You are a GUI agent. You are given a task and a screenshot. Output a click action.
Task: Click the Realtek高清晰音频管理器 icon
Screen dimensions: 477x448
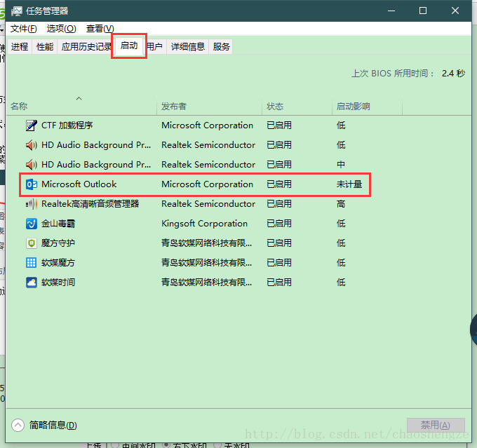32,204
